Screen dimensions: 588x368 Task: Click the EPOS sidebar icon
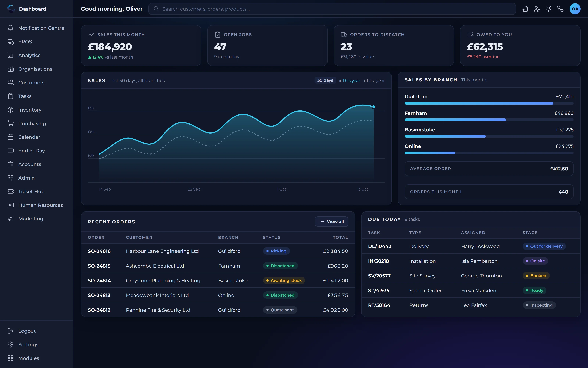pos(11,42)
